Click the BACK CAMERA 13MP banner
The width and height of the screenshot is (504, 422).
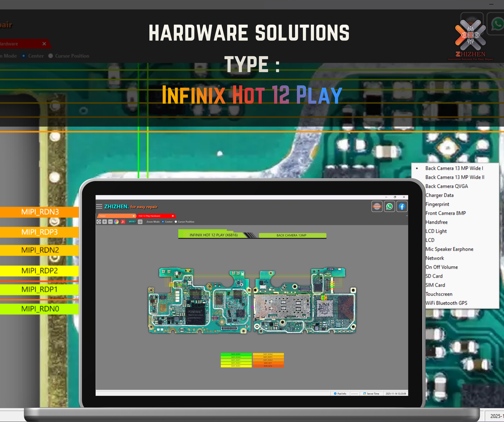(x=292, y=235)
